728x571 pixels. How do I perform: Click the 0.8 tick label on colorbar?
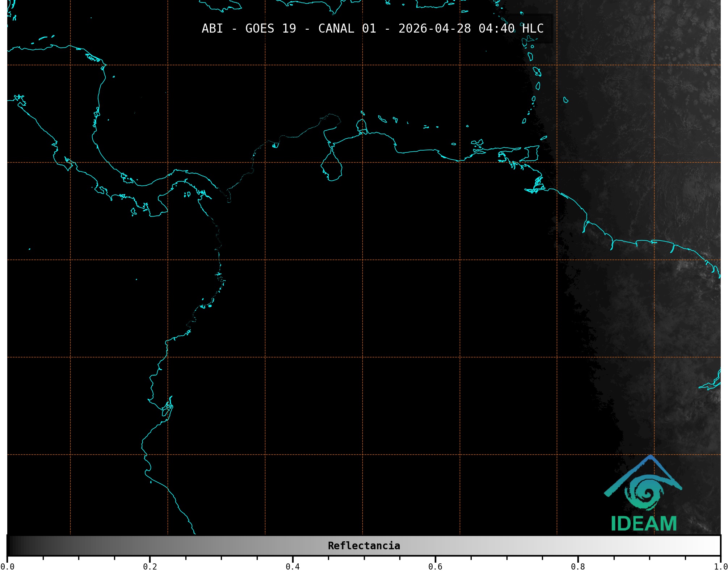(578, 566)
